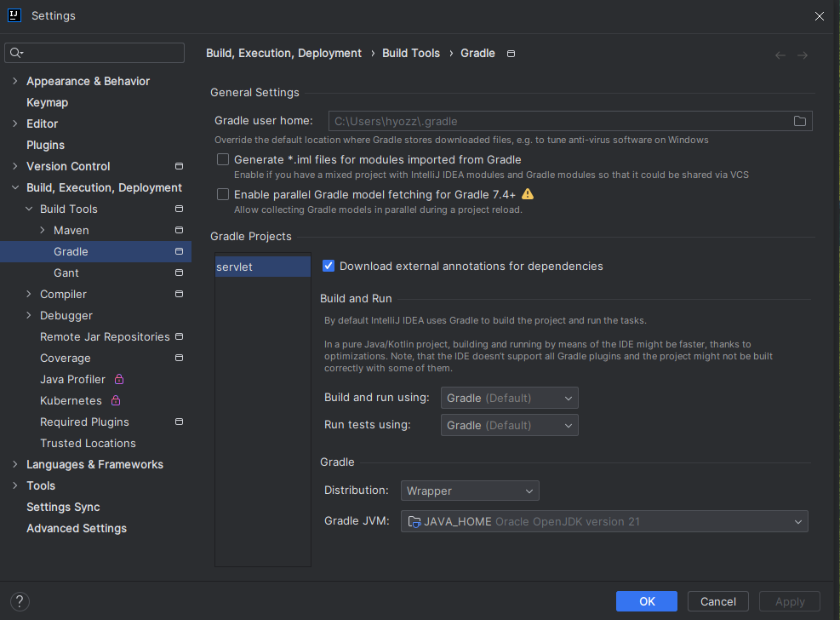This screenshot has height=620, width=840.
Task: Click the lock icon next to Kubernetes
Action: [116, 400]
